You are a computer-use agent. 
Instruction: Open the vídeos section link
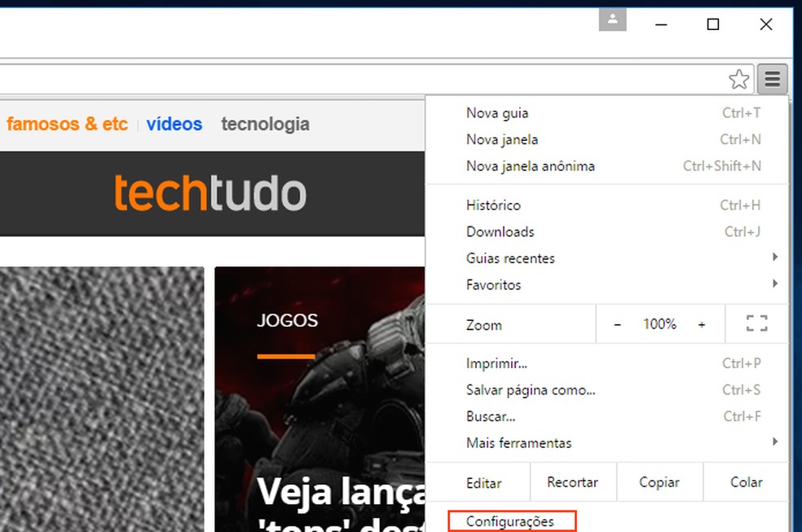point(174,124)
